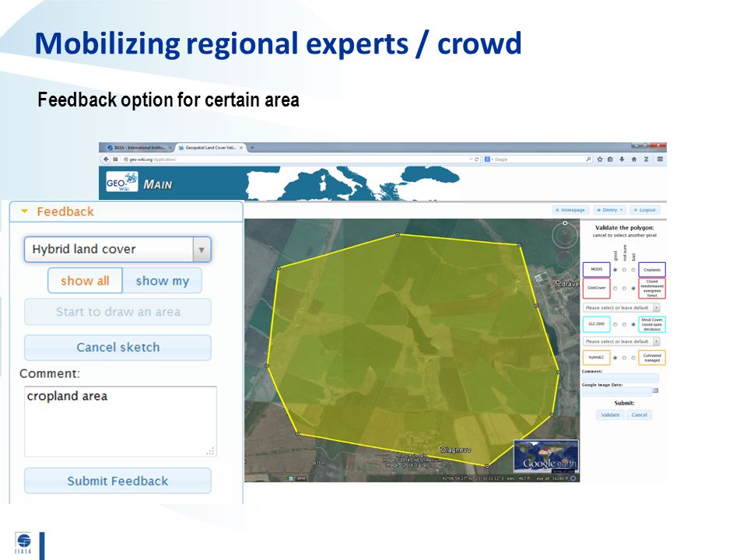Screen dimensions: 747x560
Task: Click the browser home icon
Action: [634, 159]
